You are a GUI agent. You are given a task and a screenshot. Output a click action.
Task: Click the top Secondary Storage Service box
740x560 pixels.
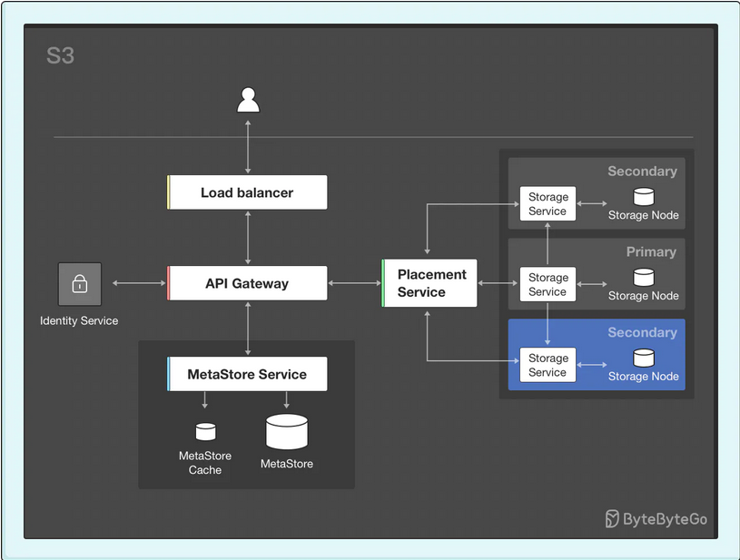coord(548,203)
